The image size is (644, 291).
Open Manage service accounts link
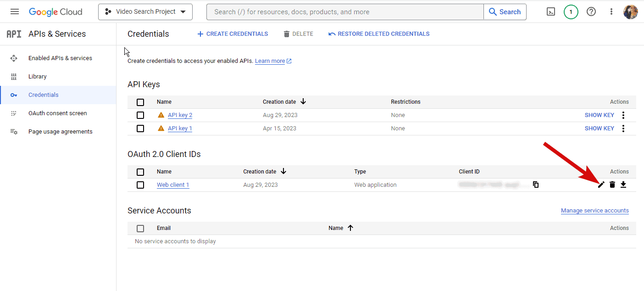pyautogui.click(x=595, y=211)
